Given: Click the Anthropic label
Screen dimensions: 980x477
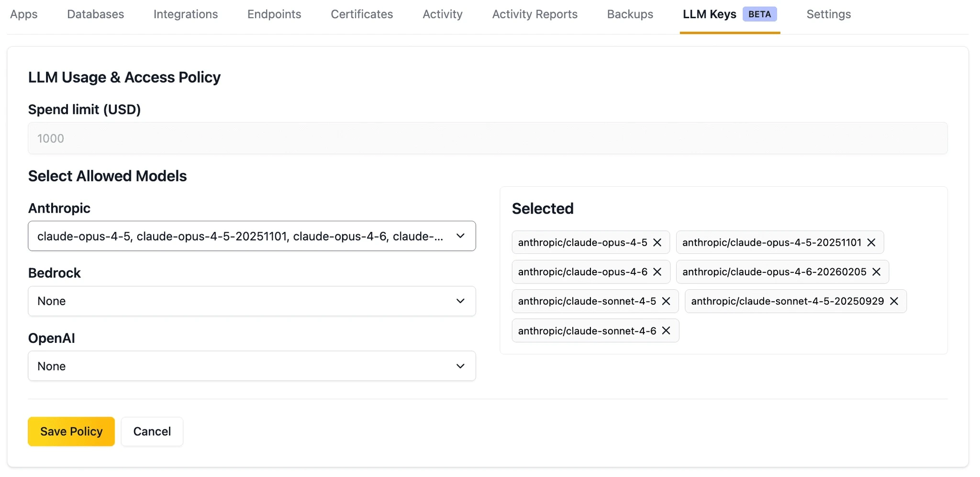Looking at the screenshot, I should coord(59,208).
